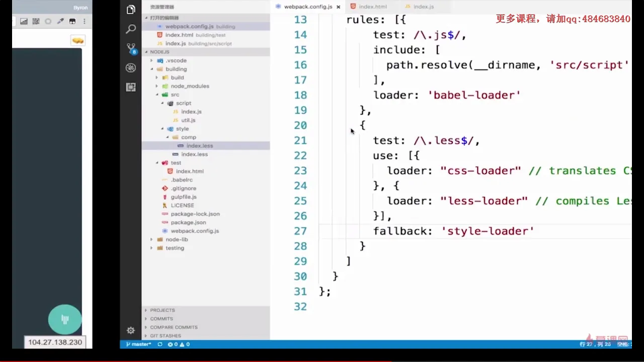Open the Manage gear icon in the activity bar
This screenshot has height=362, width=644.
pyautogui.click(x=131, y=330)
